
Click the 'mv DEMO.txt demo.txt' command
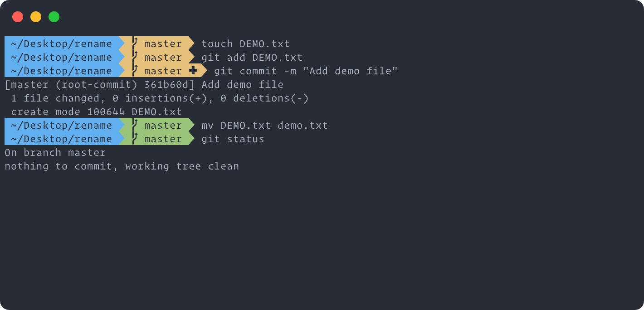pos(264,126)
